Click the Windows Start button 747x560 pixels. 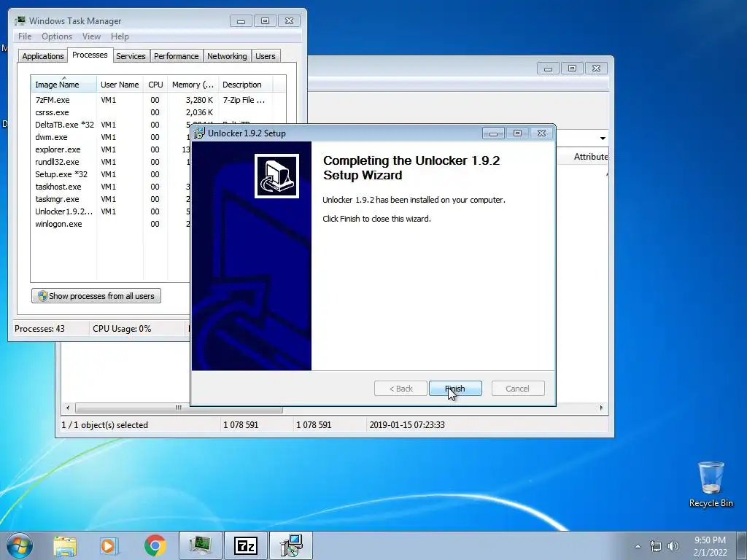click(x=20, y=545)
